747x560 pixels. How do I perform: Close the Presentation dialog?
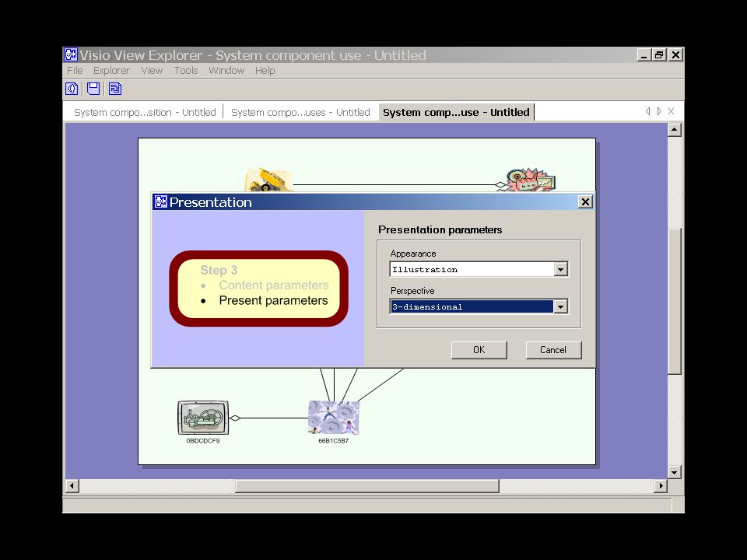pos(585,202)
